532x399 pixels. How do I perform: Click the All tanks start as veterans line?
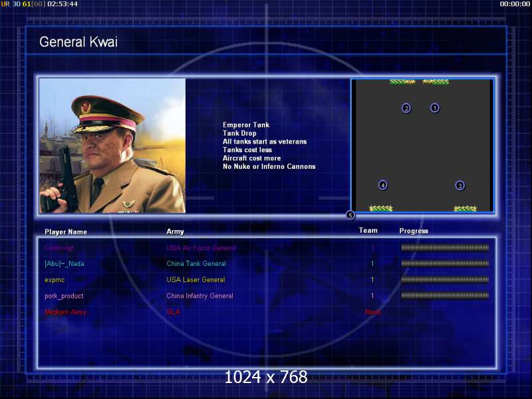pos(265,142)
